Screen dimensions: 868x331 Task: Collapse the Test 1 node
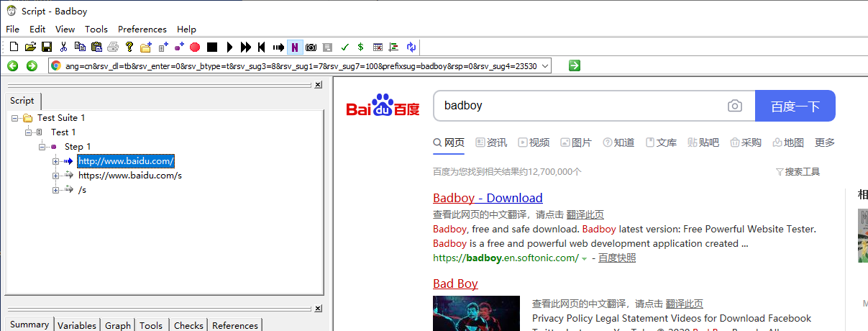click(x=29, y=132)
